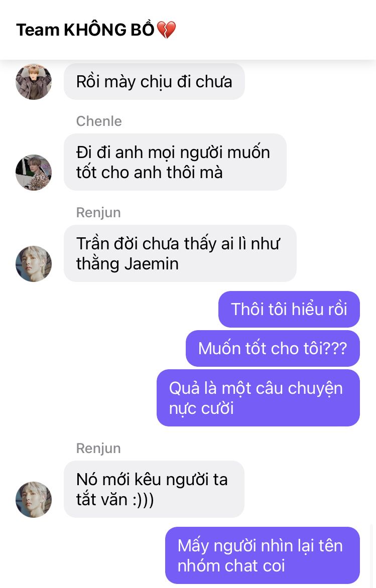376x588 pixels.
Task: Select the message 'Rồi mày chịu đi chưa'
Action: (x=154, y=81)
